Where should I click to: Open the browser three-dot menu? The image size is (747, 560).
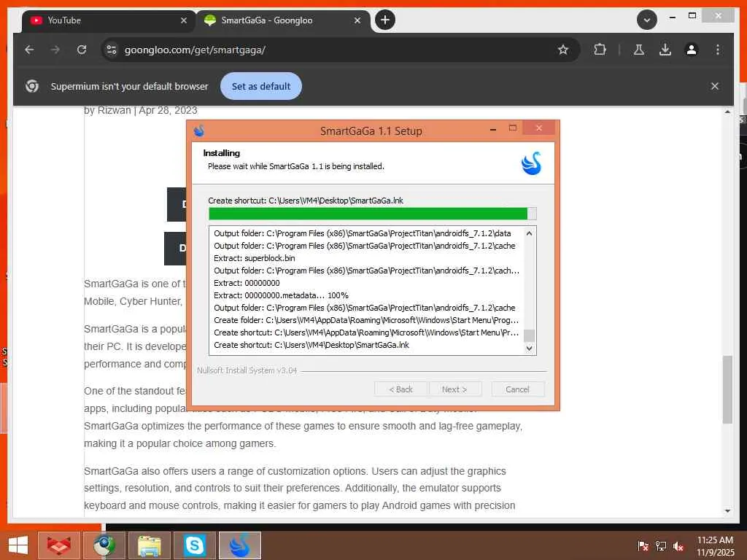[x=718, y=50]
